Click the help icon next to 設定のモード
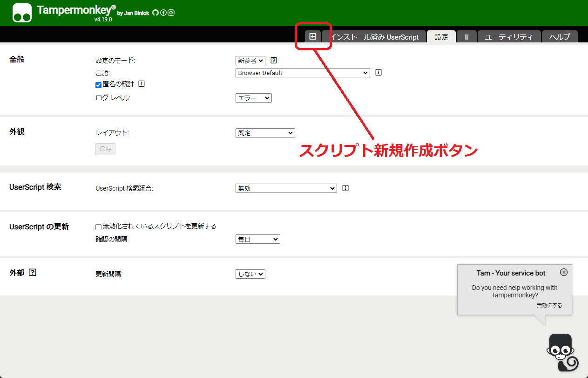The height and width of the screenshot is (378, 588). [x=273, y=60]
